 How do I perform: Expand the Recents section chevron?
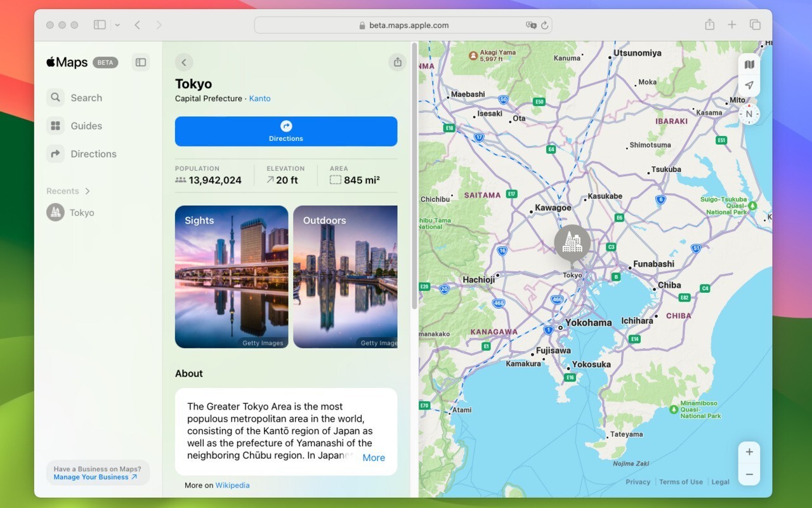tap(88, 191)
